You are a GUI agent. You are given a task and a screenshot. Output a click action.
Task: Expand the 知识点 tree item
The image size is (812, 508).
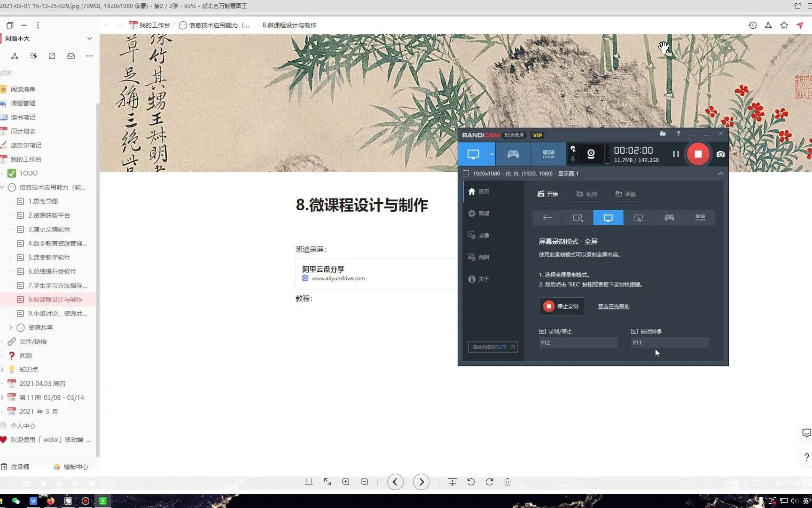3,370
